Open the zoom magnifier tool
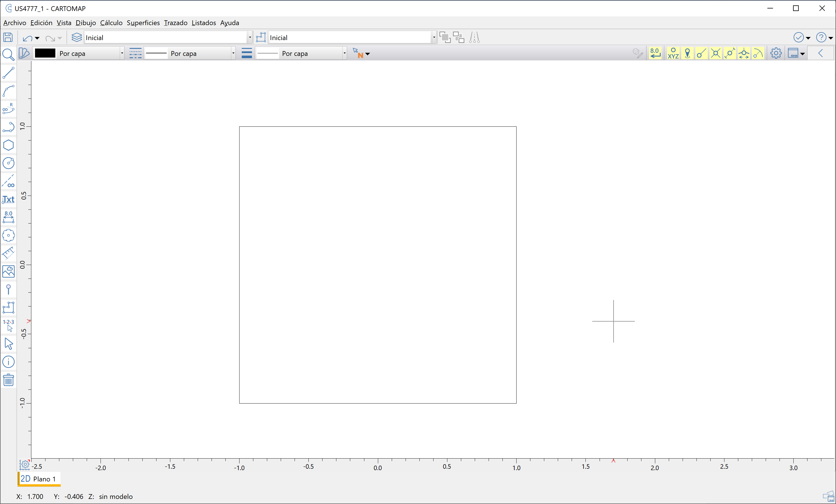836x504 pixels. pyautogui.click(x=8, y=54)
